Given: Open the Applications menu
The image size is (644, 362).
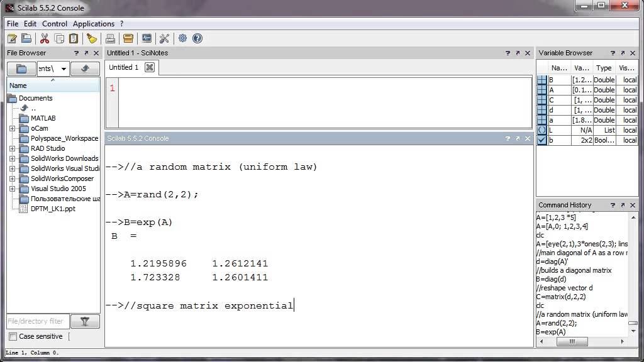Looking at the screenshot, I should tap(94, 24).
